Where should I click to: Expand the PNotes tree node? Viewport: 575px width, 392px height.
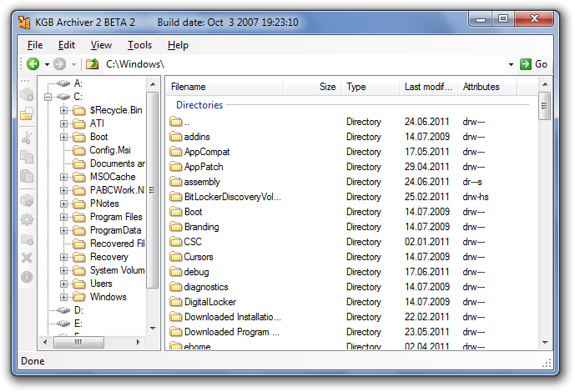coord(63,204)
